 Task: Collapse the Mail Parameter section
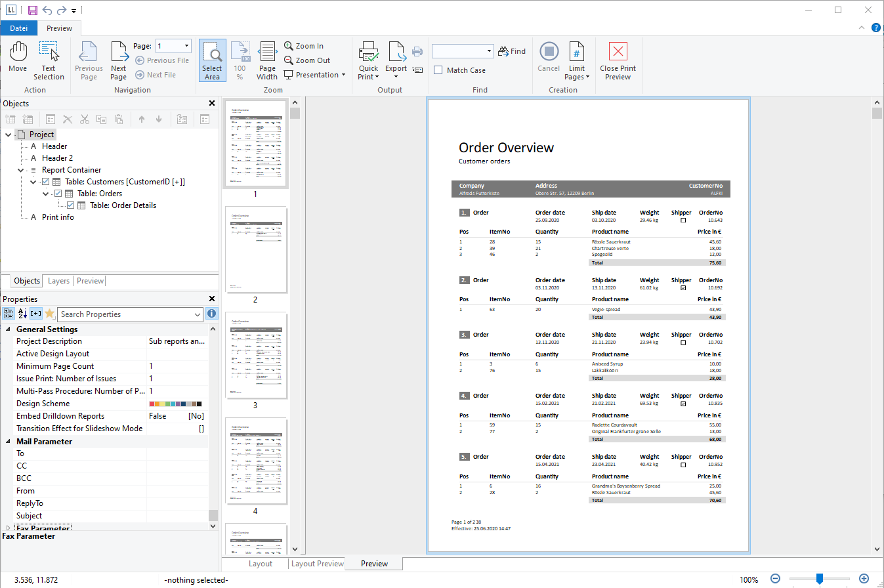pyautogui.click(x=9, y=442)
